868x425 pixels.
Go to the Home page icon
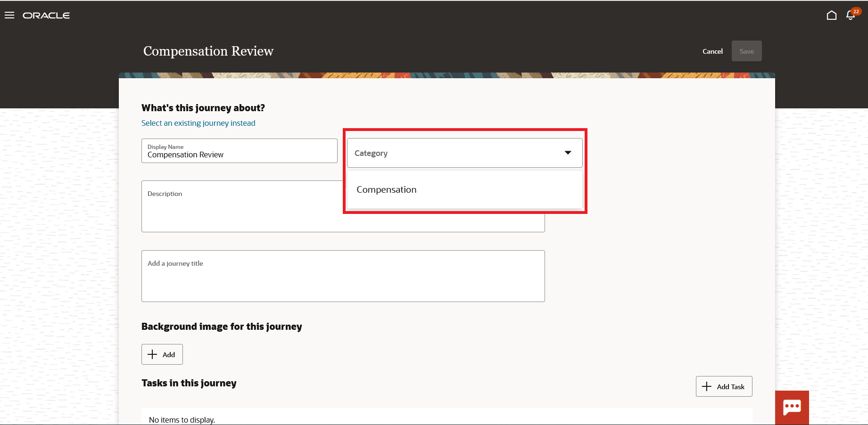pos(831,16)
